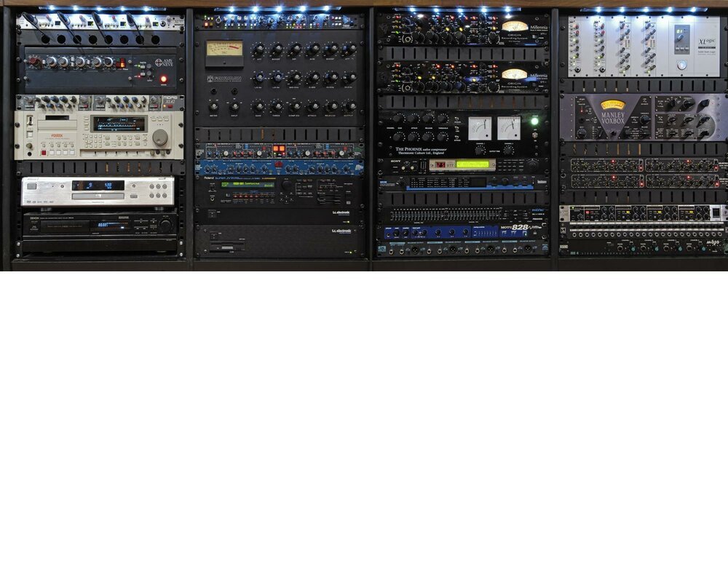Click the silver DVD player disc tray
The height and width of the screenshot is (582, 728).
click(98, 196)
